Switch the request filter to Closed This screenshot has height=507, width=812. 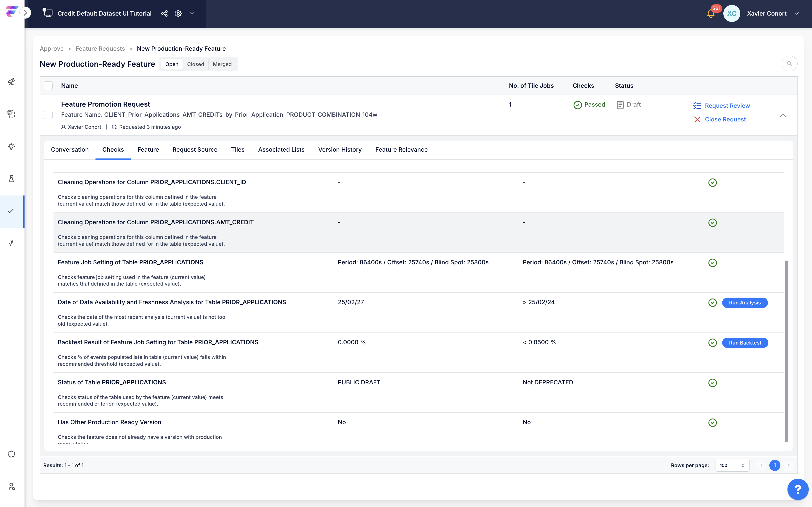[x=195, y=64]
